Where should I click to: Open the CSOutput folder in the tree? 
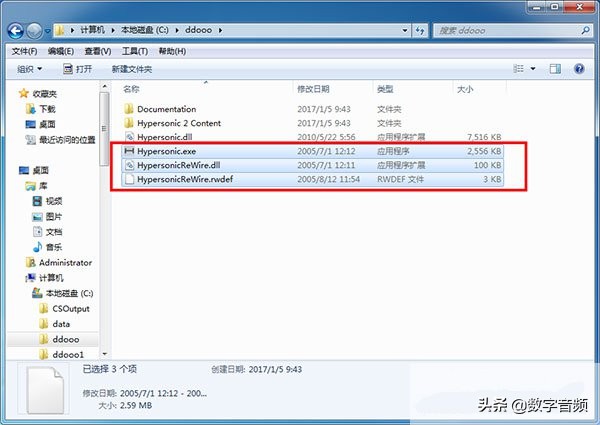[x=65, y=309]
